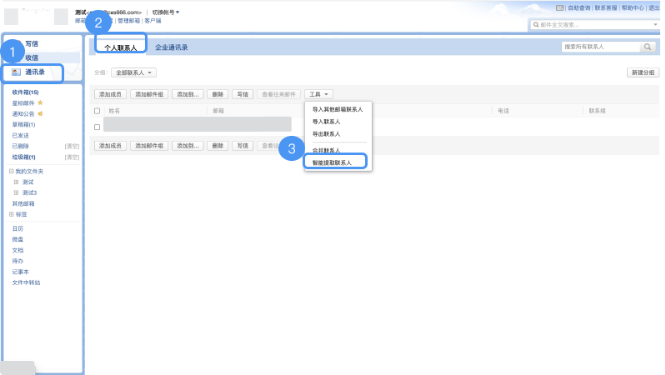
Task: Click the envelope icon before 自助查询
Action: 560,8
